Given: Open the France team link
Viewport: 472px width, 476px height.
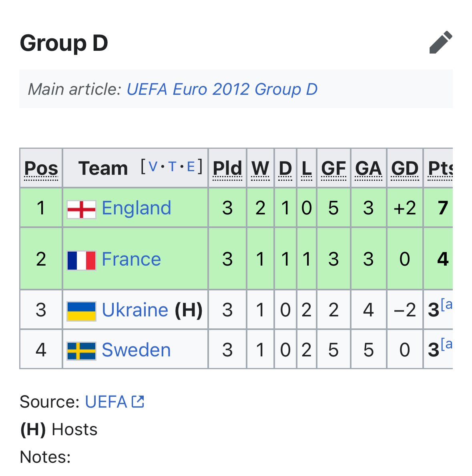Looking at the screenshot, I should [131, 259].
